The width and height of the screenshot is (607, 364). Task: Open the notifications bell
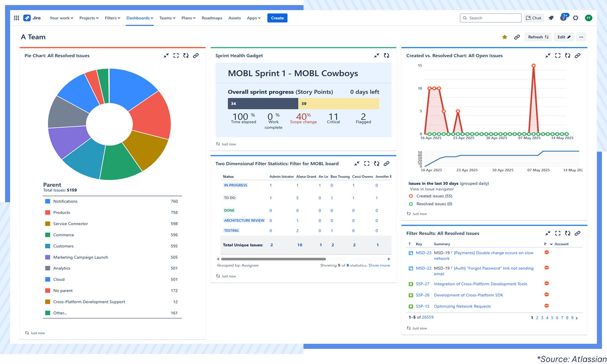point(551,18)
